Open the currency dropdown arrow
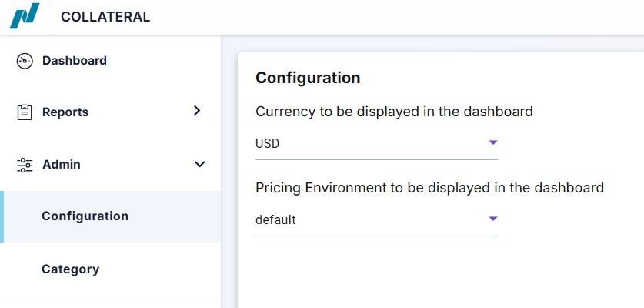The height and width of the screenshot is (308, 644). pyautogui.click(x=493, y=142)
